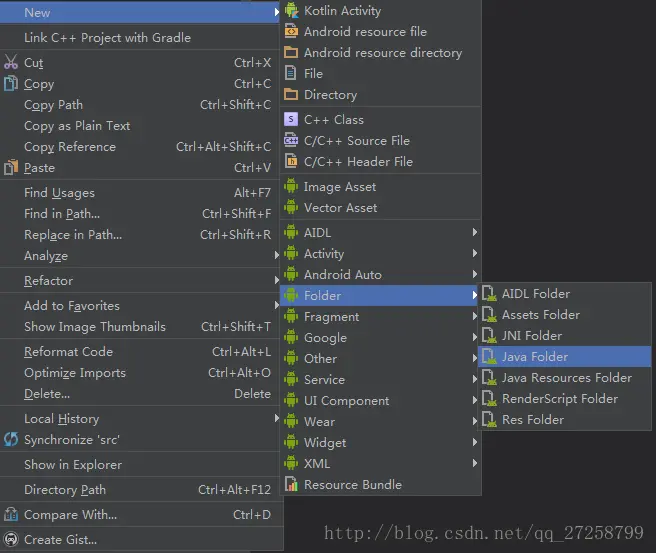Click the Directory folder icon
Screen dimensions: 656x553
[291, 94]
